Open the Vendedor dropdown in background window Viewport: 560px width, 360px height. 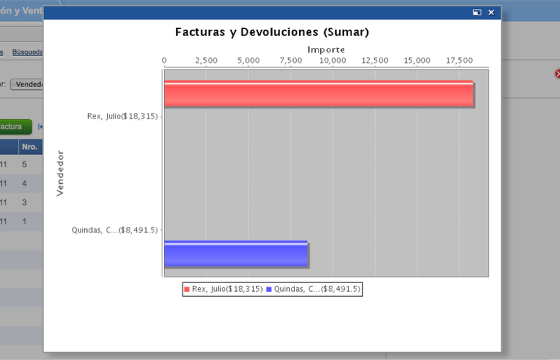[27, 84]
